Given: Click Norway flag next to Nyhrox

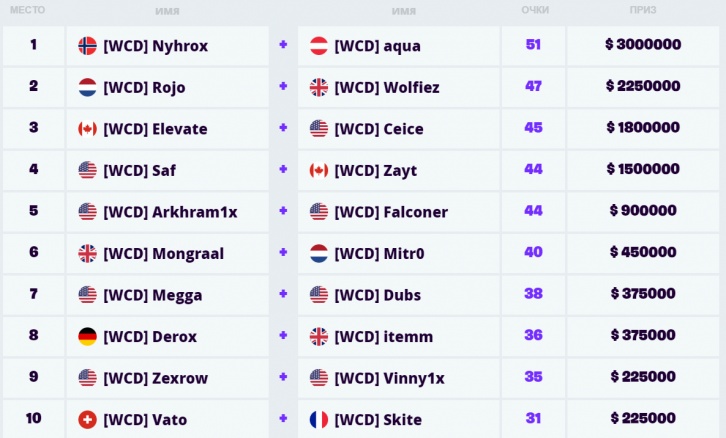Looking at the screenshot, I should click(88, 46).
